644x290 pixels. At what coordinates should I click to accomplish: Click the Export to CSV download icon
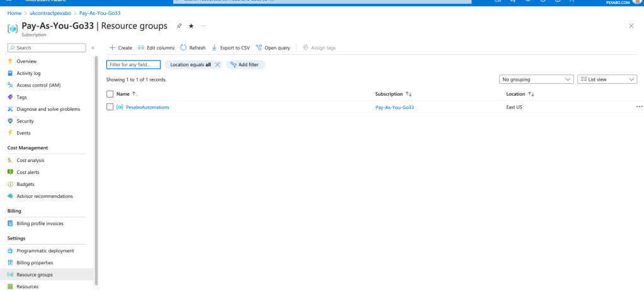(215, 48)
